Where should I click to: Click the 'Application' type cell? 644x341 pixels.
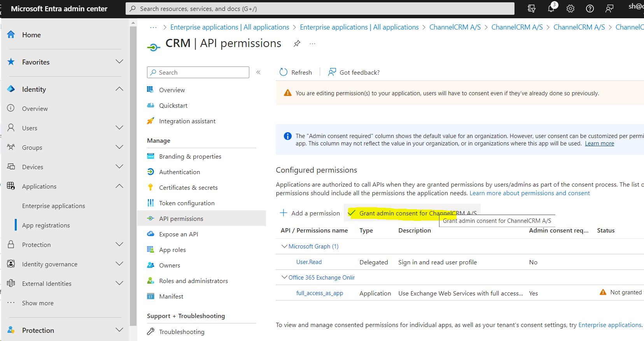click(375, 294)
